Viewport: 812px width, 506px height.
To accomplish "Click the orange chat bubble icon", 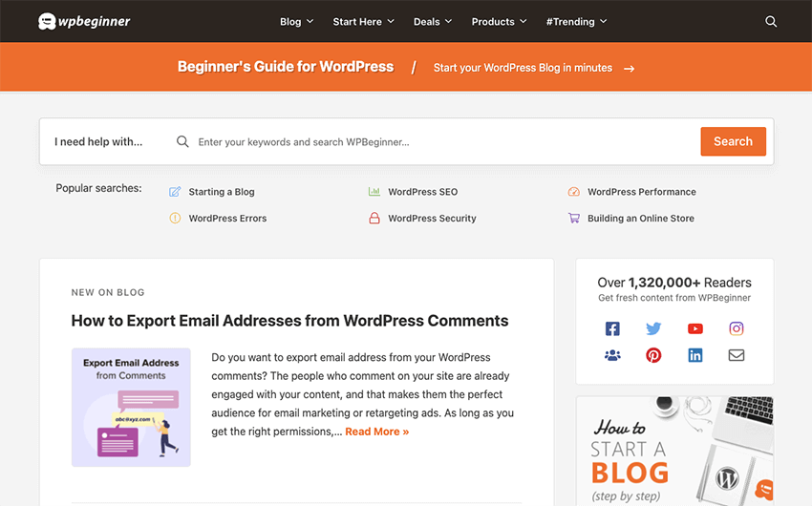I will (x=764, y=489).
